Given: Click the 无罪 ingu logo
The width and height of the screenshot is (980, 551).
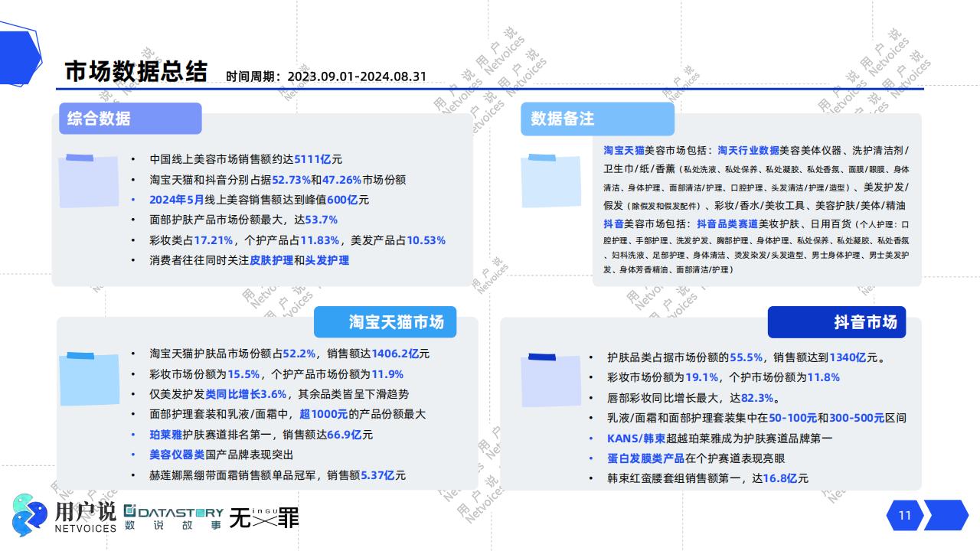Looking at the screenshot, I should 265,518.
